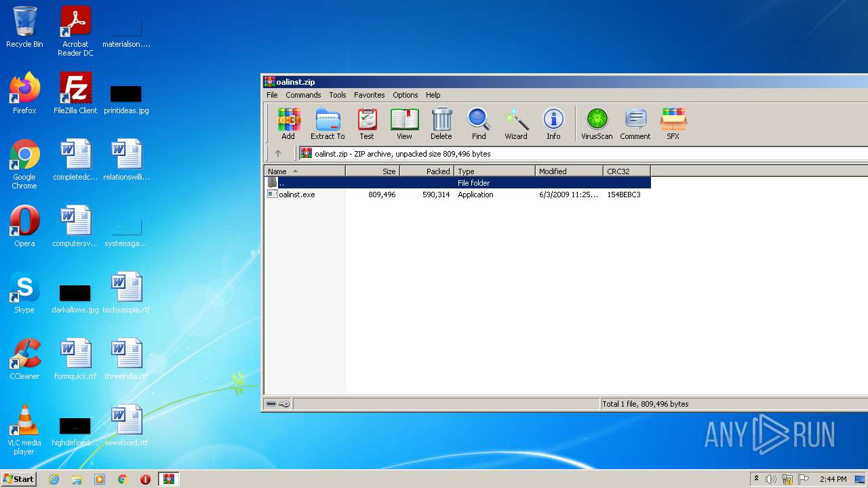Select the formquick.rtf desktop document
The width and height of the screenshot is (868, 488).
click(75, 359)
